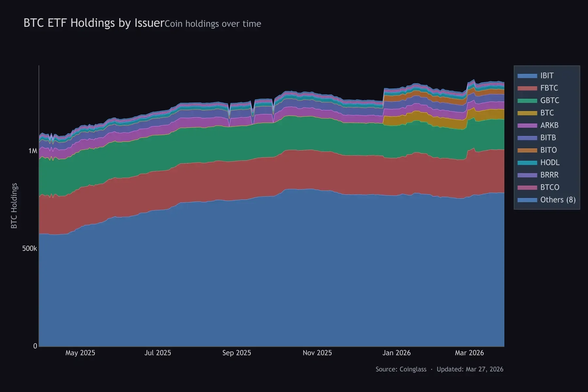Screen dimensions: 588x392
Task: Click the Nov 2025 label on the x-axis
Action: pyautogui.click(x=318, y=353)
